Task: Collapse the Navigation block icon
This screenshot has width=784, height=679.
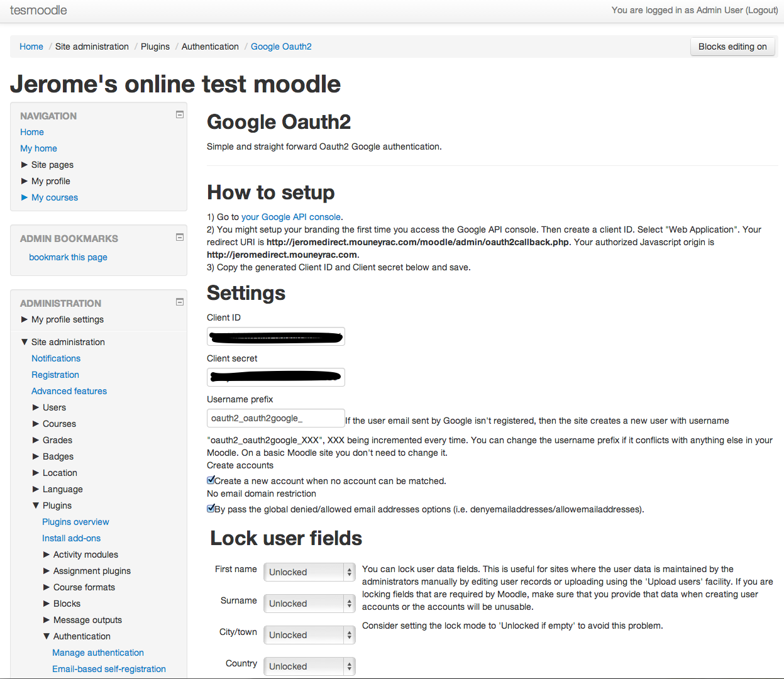Action: coord(180,114)
